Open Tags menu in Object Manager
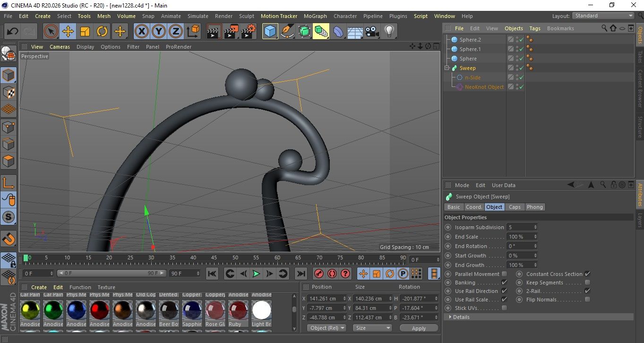Image resolution: width=644 pixels, height=343 pixels. coord(535,28)
